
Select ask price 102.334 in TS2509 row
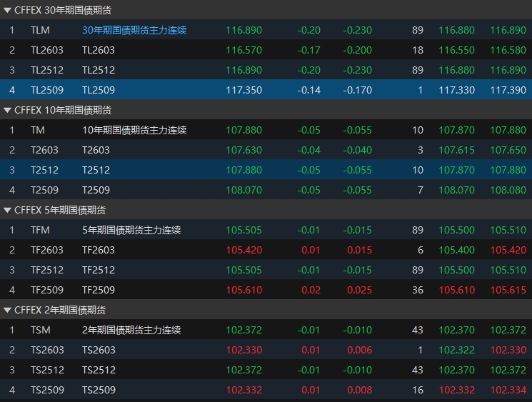[x=508, y=390]
